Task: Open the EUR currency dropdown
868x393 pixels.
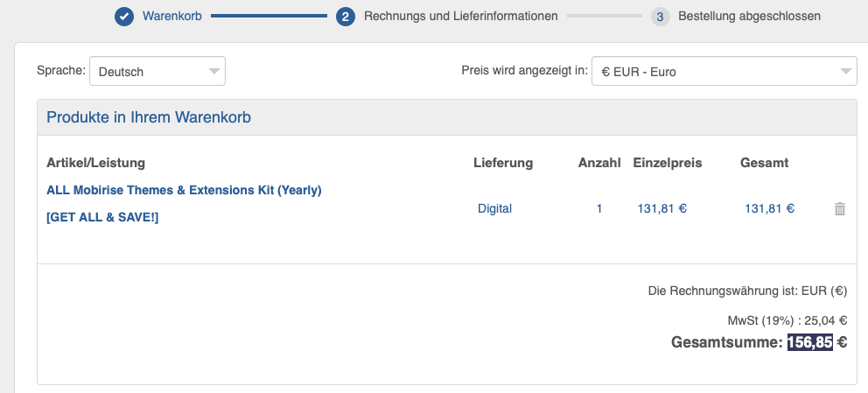Action: (724, 72)
